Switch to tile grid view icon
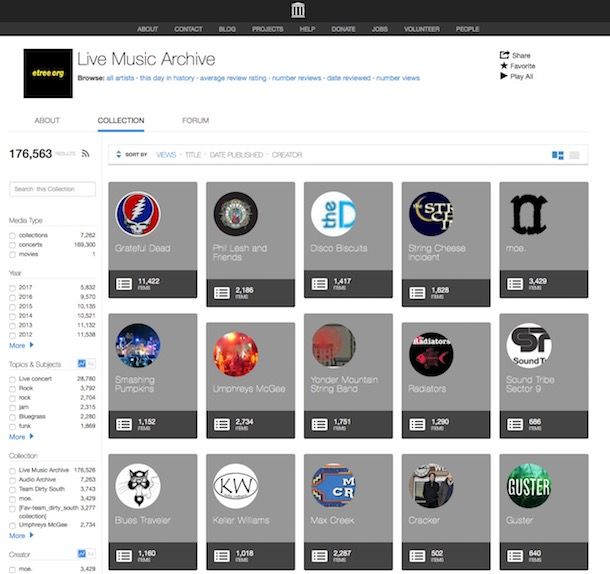Screen dimensions: 610x574 [557, 155]
